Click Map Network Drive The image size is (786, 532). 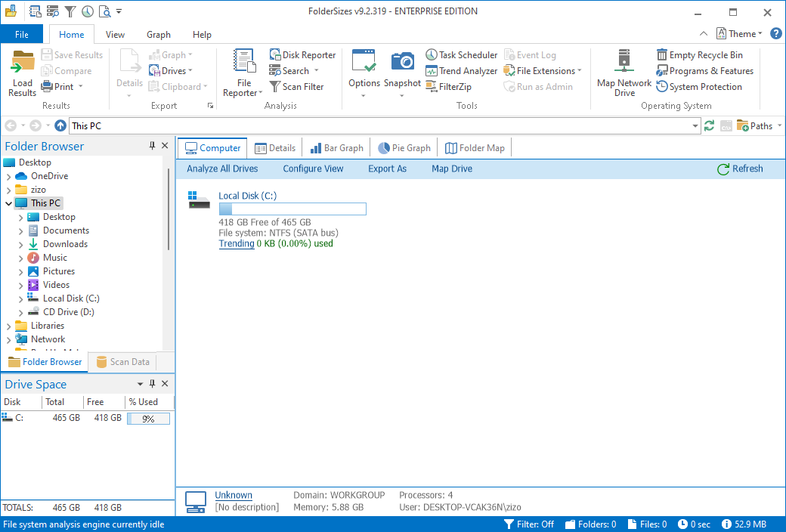coord(624,73)
